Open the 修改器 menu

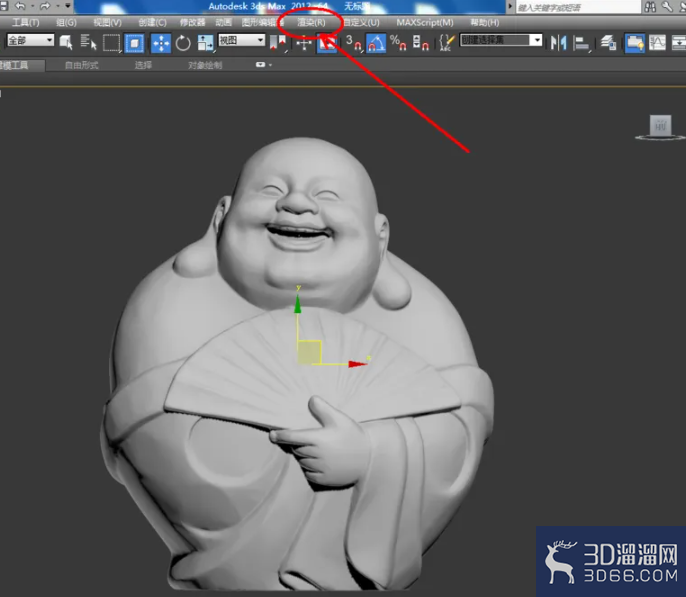tap(192, 22)
